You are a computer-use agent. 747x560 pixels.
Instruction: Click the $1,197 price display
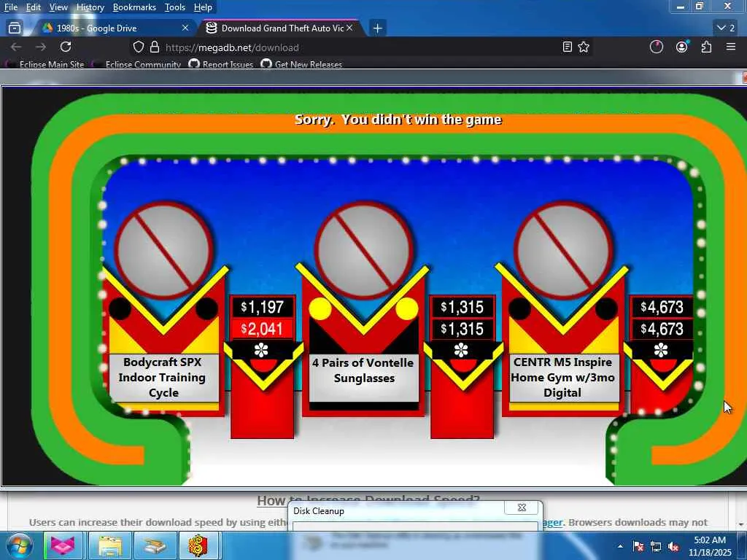click(x=263, y=307)
